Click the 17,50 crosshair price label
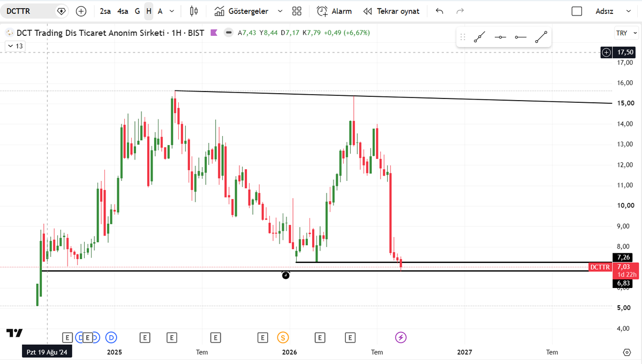642x364 pixels. (x=625, y=52)
